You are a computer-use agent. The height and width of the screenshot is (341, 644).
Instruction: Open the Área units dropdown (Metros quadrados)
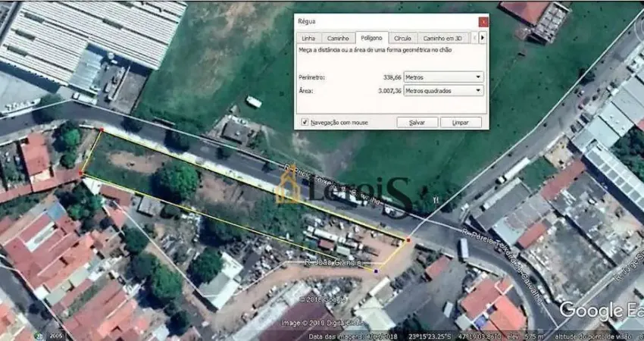pos(443,91)
